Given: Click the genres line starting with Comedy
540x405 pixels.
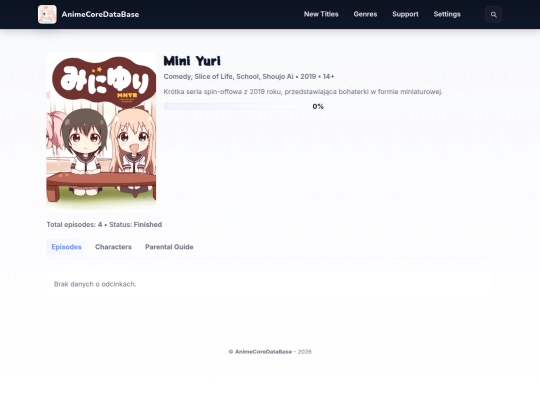Looking at the screenshot, I should click(249, 76).
